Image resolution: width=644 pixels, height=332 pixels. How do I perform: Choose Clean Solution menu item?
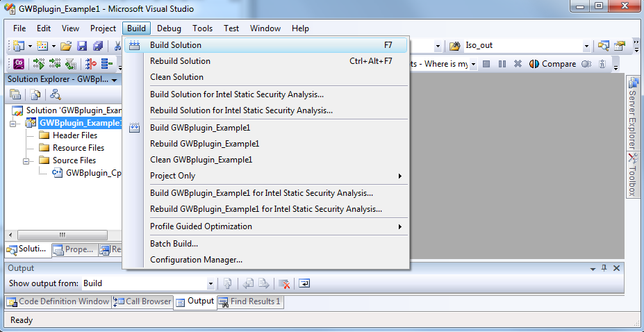[265, 77]
